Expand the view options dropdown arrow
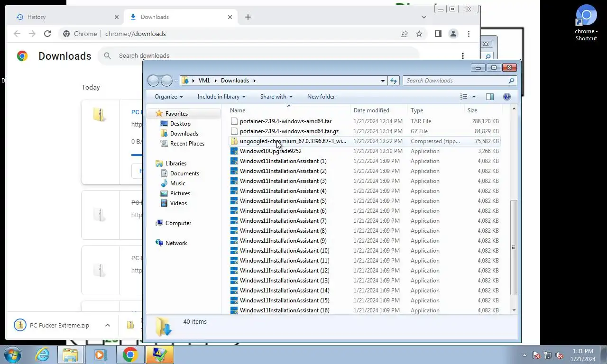 [x=474, y=97]
